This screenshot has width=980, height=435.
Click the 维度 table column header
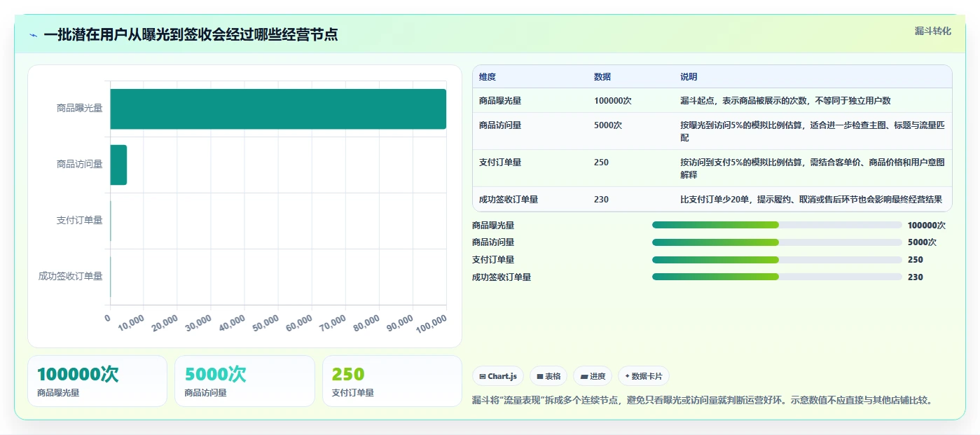[x=488, y=77]
